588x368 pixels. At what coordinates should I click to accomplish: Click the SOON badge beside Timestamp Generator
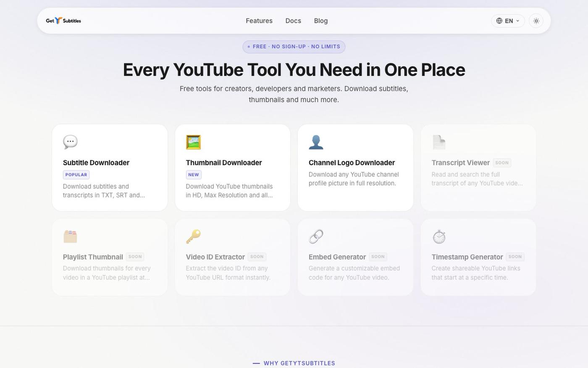[515, 257]
